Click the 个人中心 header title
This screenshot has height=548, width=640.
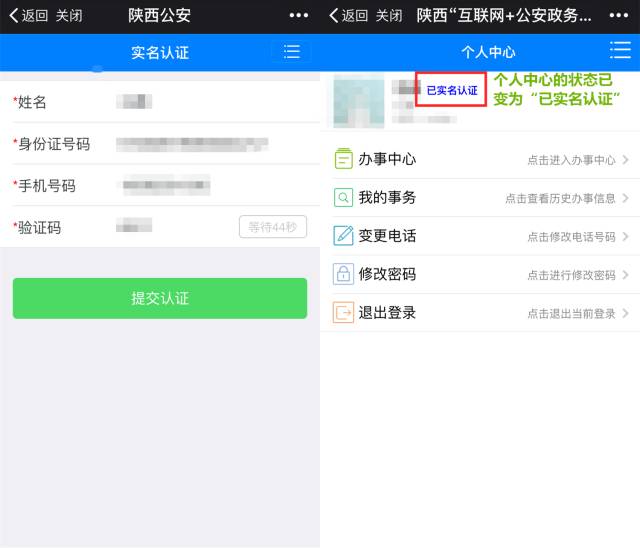click(488, 52)
